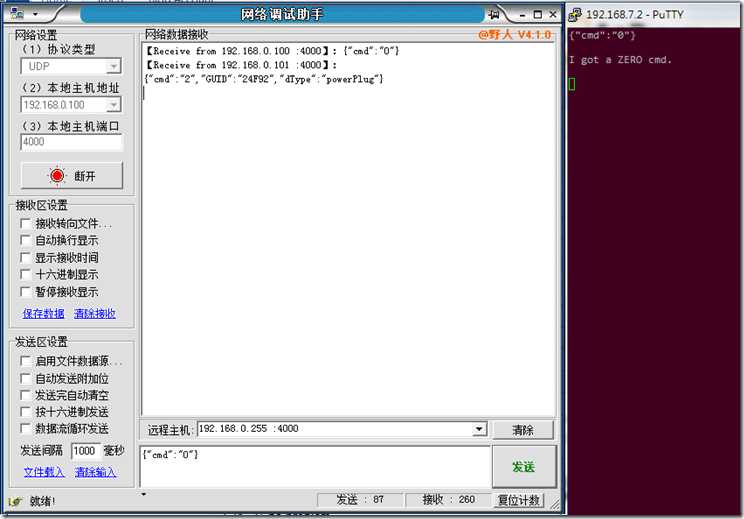Enable 按十六进制发送 checkbox

click(x=25, y=412)
